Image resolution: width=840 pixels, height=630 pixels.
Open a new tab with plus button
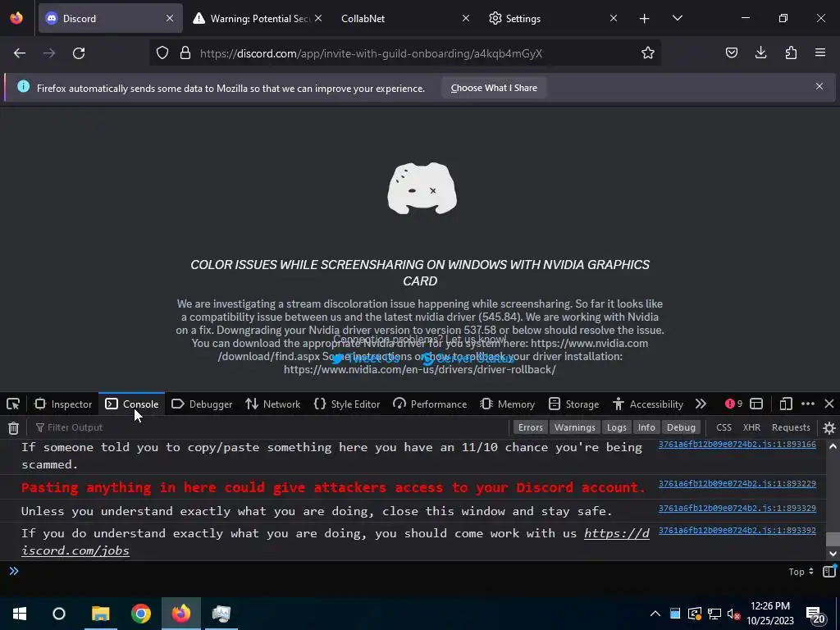(645, 19)
